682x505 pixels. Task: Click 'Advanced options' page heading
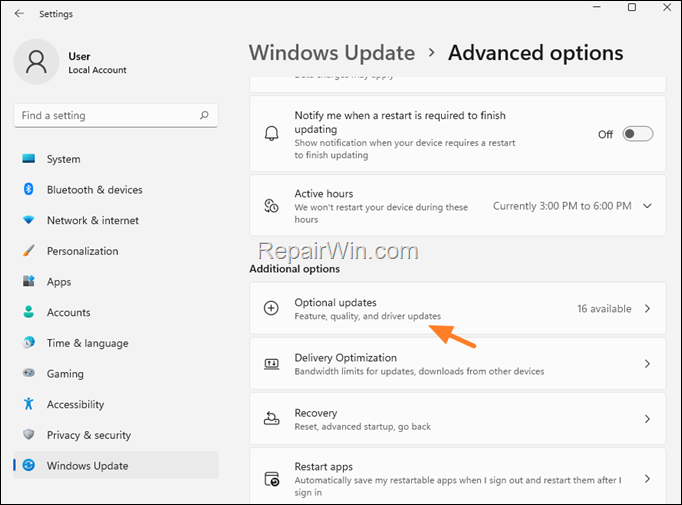[x=535, y=53]
